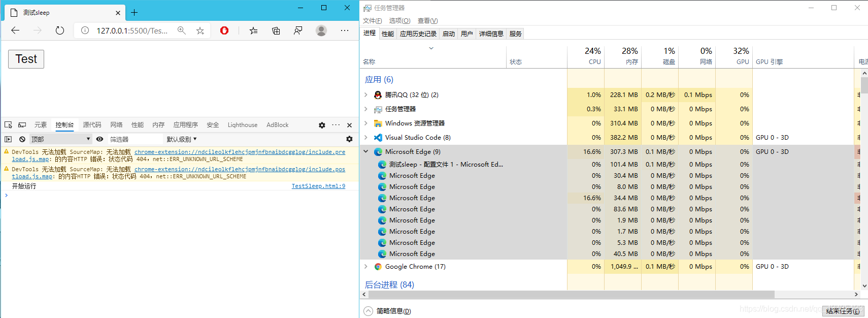Viewport: 868px width, 318px height.
Task: Show the console sidebar icon
Action: pyautogui.click(x=8, y=139)
